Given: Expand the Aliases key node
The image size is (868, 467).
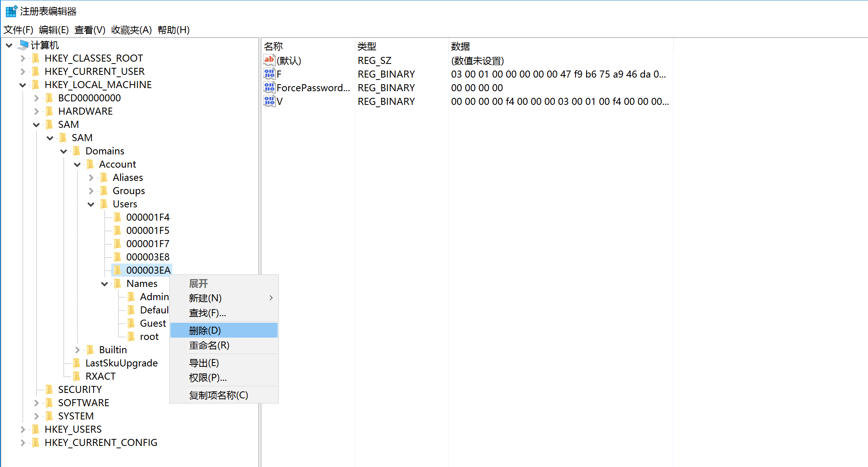Looking at the screenshot, I should coord(91,177).
